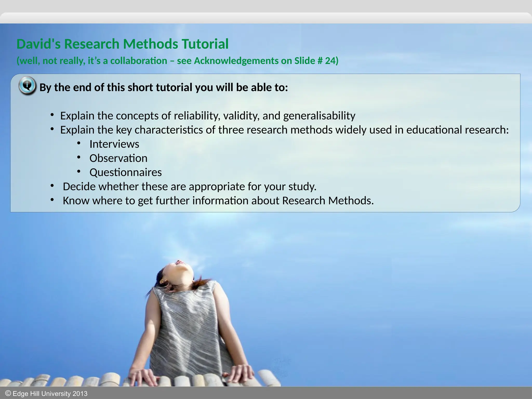This screenshot has height=399, width=532.
Task: Click the Observation sub-bullet
Action: coord(118,158)
